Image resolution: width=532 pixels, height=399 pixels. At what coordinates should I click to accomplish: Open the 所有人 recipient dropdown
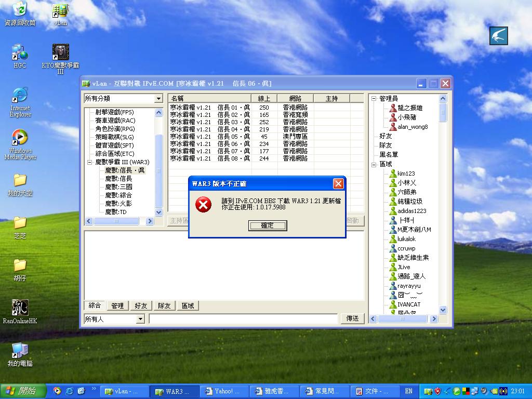140,319
